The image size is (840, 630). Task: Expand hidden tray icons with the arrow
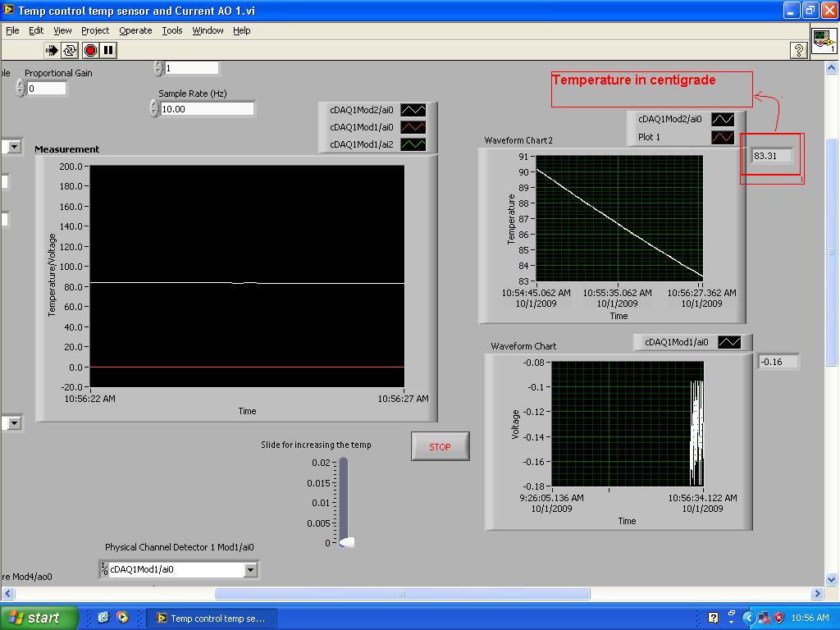(x=748, y=618)
